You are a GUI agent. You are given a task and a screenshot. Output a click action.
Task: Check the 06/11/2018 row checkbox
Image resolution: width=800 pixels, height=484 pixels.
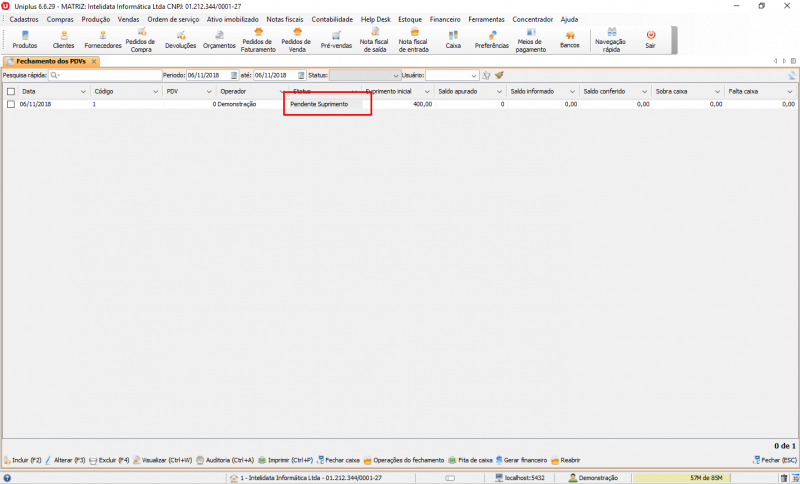(10, 104)
